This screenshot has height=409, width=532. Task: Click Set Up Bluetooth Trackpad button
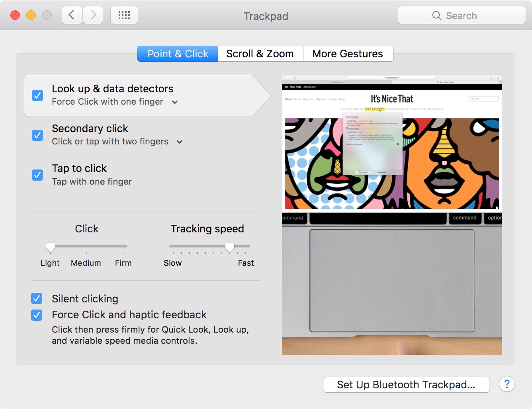click(406, 385)
